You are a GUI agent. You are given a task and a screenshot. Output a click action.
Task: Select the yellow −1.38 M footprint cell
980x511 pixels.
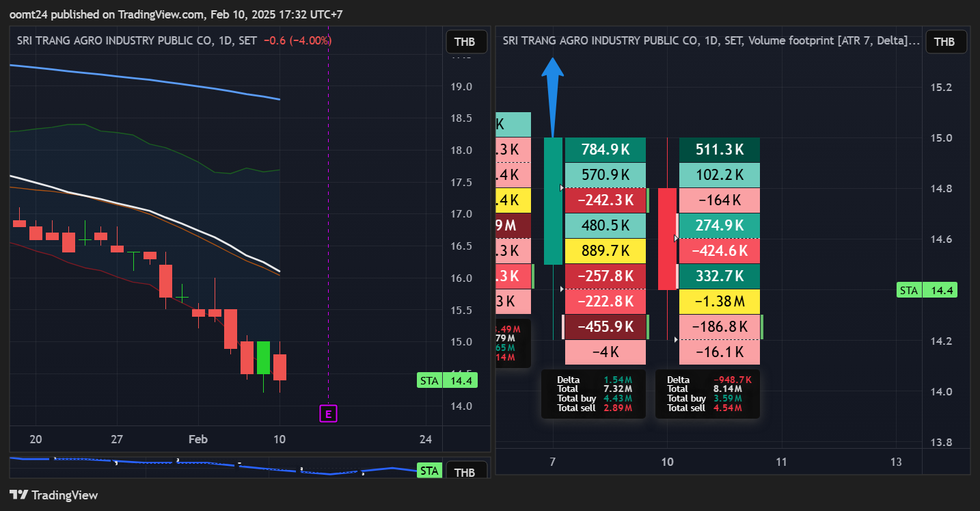pyautogui.click(x=720, y=302)
